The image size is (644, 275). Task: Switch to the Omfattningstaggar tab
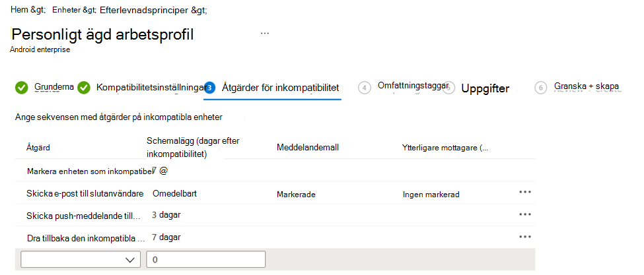(x=413, y=86)
